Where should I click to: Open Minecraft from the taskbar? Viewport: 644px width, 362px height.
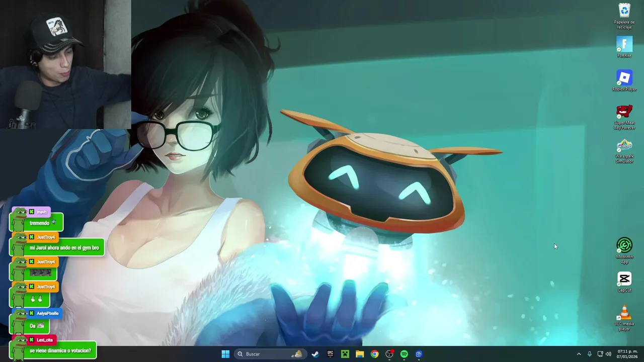[345, 354]
